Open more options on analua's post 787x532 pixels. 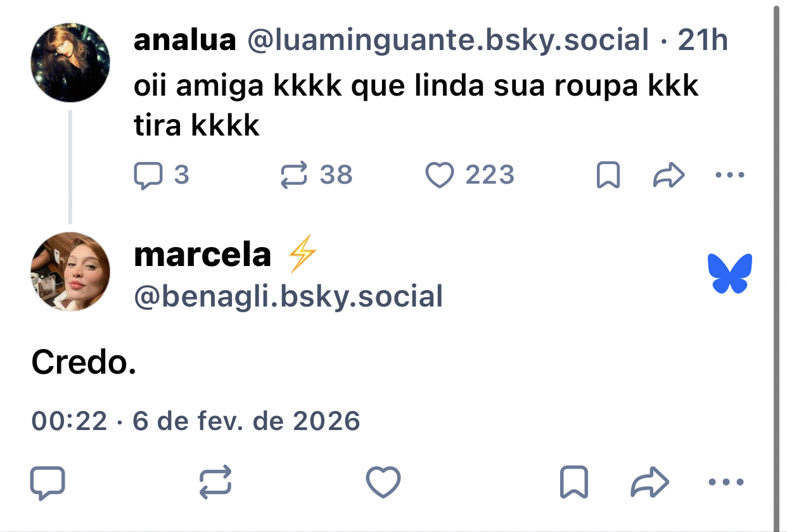[x=729, y=175]
